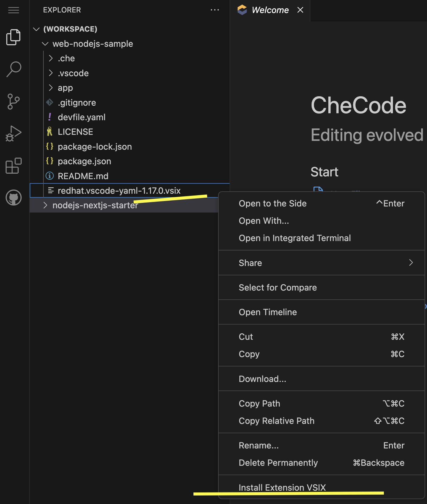Expand the .vscode folder

pyautogui.click(x=73, y=73)
